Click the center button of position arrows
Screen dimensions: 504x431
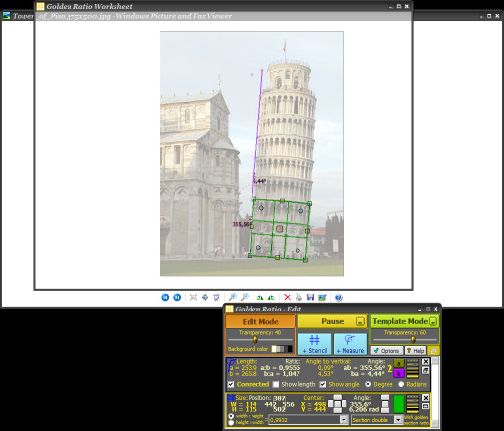click(x=338, y=404)
